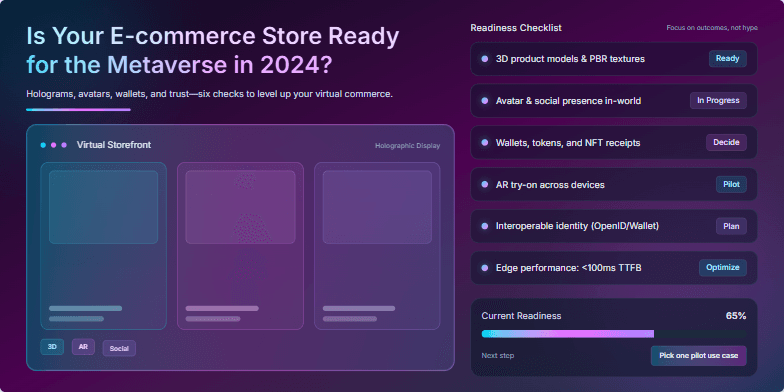The image size is (784, 392).
Task: Click the Readiness Checklist heading
Action: pyautogui.click(x=516, y=28)
